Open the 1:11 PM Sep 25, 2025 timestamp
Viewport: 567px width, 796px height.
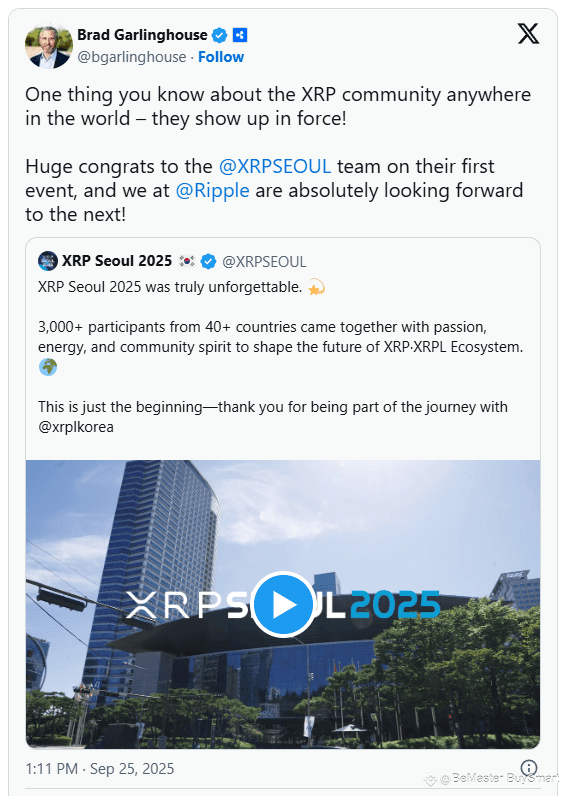point(99,769)
